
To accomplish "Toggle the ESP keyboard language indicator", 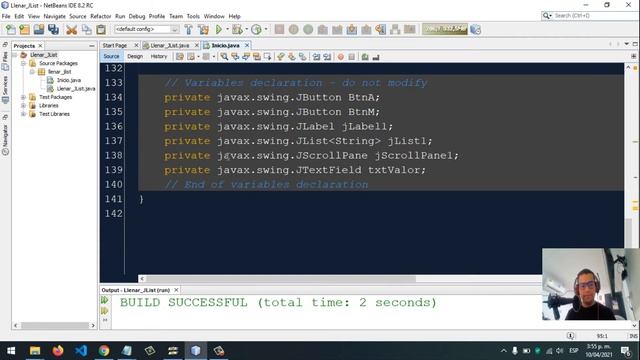I will [x=573, y=351].
